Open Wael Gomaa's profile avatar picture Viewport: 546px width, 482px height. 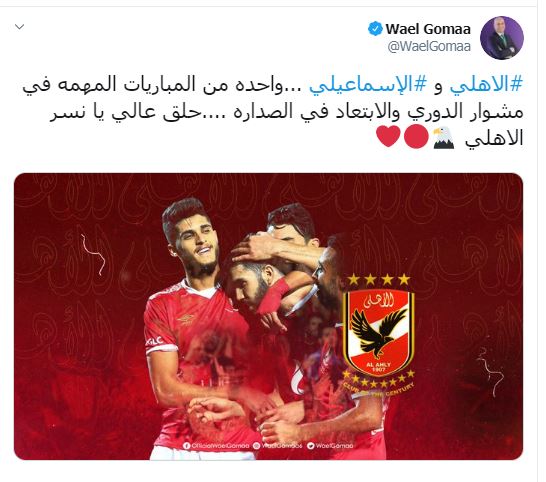(x=502, y=38)
